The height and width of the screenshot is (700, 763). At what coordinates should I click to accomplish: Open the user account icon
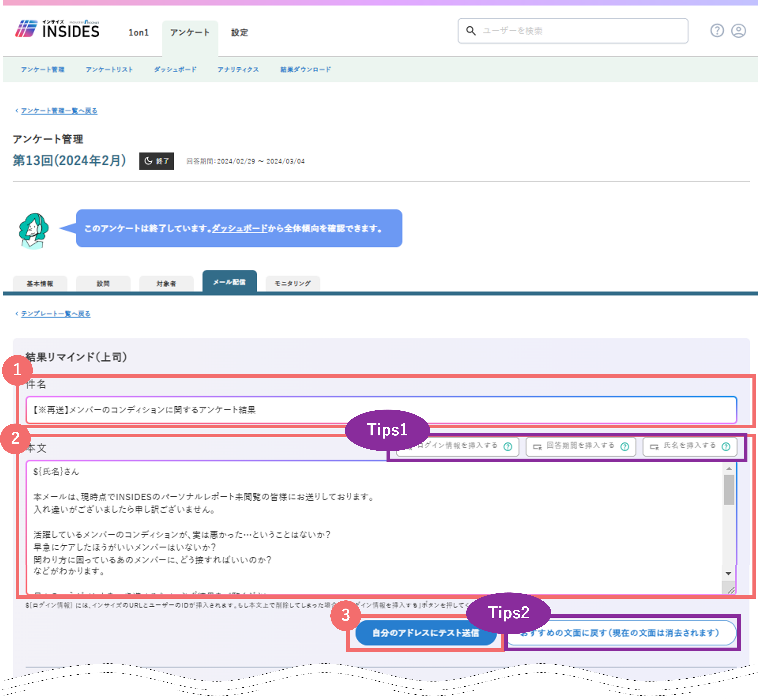(738, 31)
